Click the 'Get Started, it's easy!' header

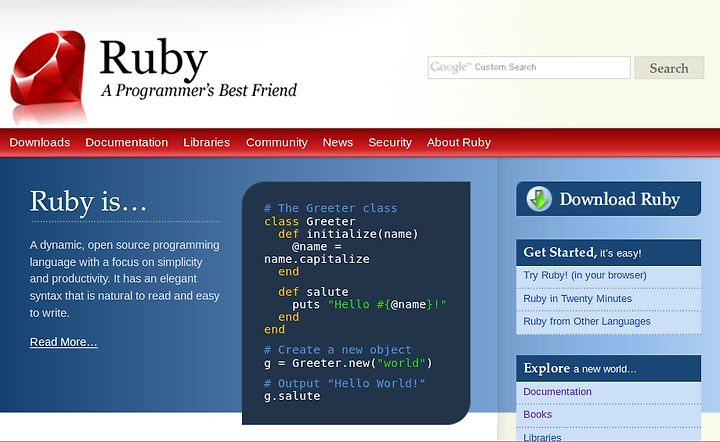pyautogui.click(x=608, y=252)
